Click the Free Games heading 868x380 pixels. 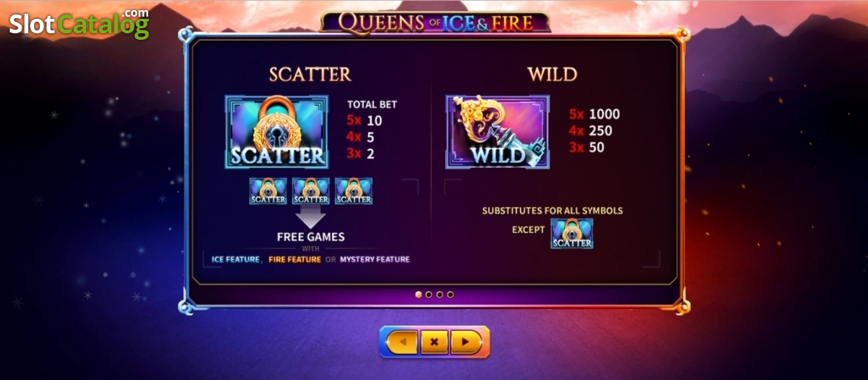[x=311, y=237]
